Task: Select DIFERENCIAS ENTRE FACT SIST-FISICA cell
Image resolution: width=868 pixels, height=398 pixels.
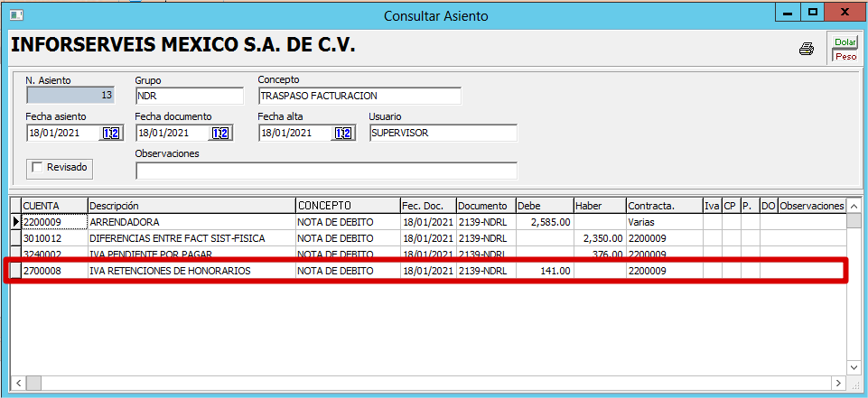Action: [191, 238]
